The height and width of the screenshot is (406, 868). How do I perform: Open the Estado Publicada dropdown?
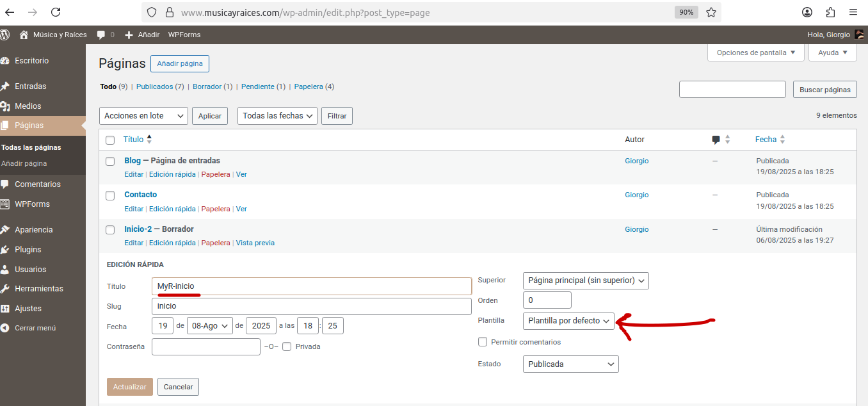click(x=570, y=364)
